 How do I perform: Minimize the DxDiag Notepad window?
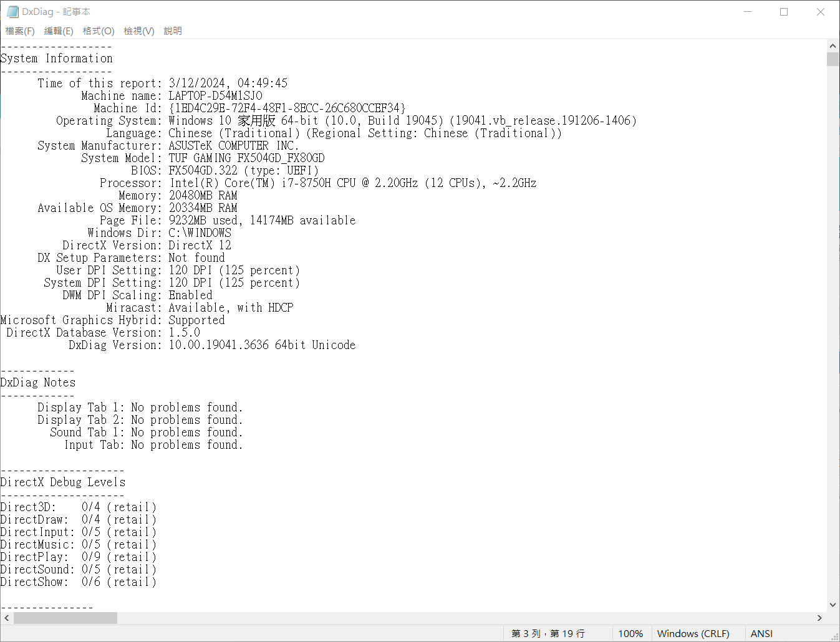(x=748, y=12)
